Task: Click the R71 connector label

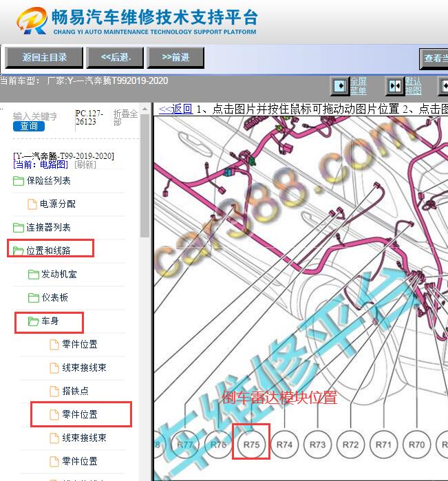Action: (383, 445)
